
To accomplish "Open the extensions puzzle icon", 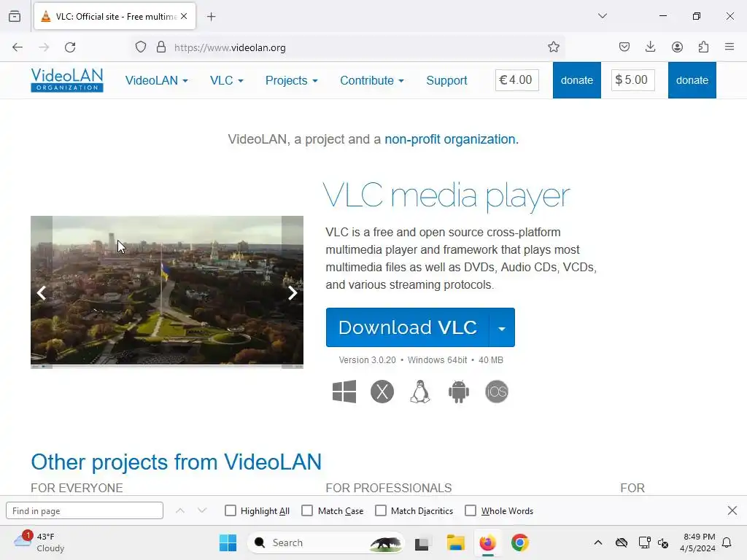I will pyautogui.click(x=703, y=47).
